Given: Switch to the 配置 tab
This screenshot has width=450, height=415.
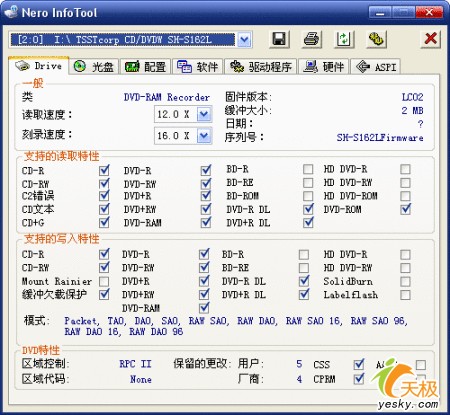Looking at the screenshot, I should pos(146,67).
